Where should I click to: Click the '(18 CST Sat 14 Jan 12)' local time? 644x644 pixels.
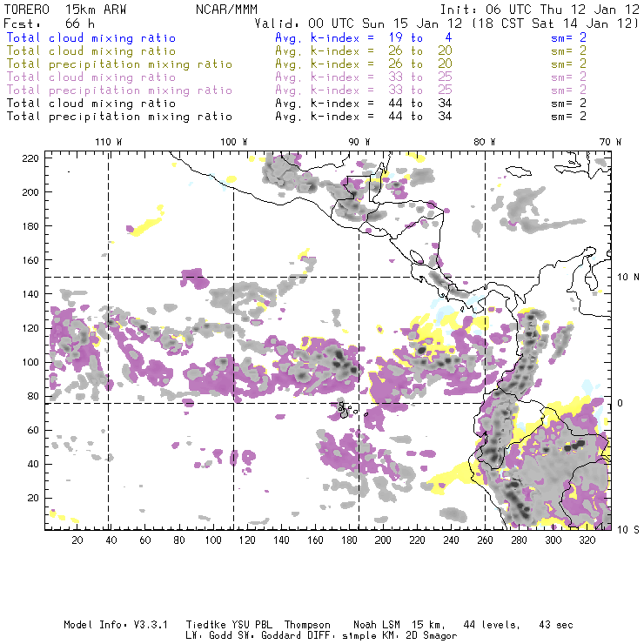click(554, 23)
